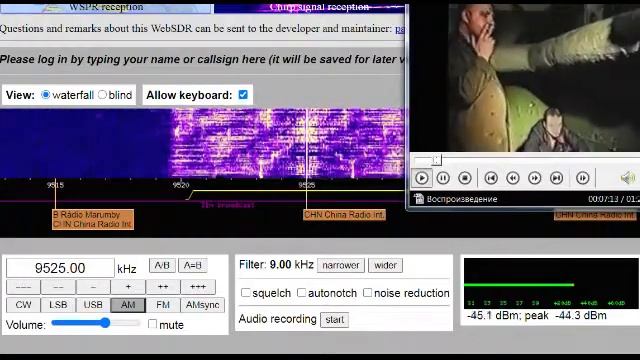Viewport: 640px width, 360px height.
Task: Click the Воспроизведение status text
Action: [462, 199]
